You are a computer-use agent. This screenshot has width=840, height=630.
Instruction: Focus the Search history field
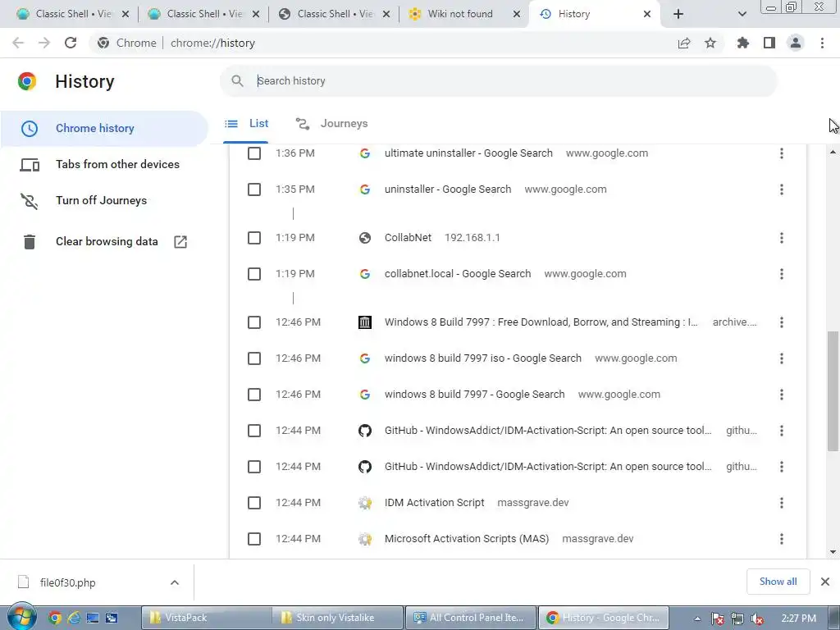pyautogui.click(x=498, y=81)
